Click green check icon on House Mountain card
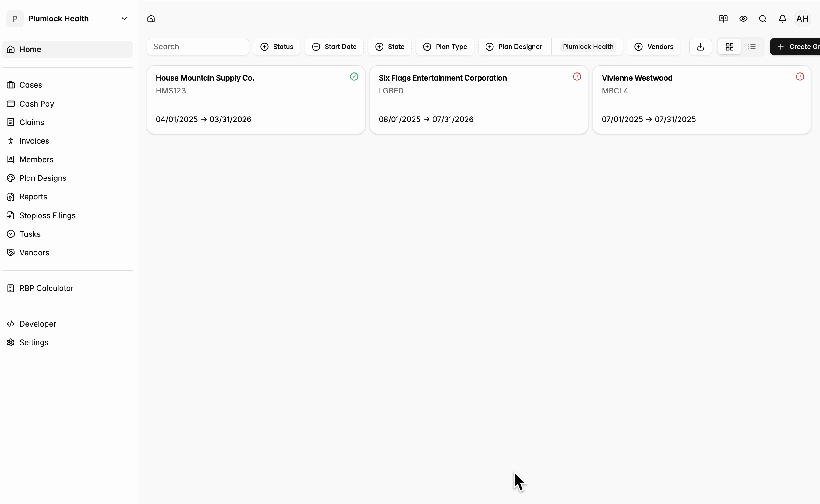This screenshot has height=504, width=820. (354, 77)
